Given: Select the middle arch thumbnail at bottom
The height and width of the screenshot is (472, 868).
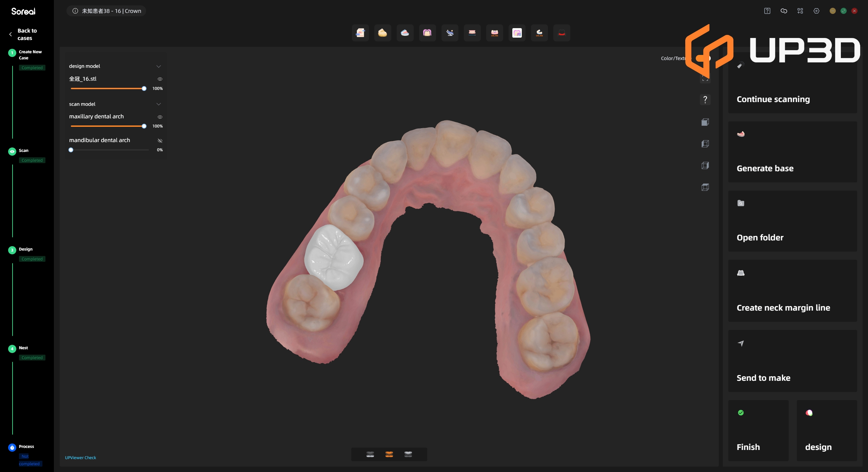Looking at the screenshot, I should coord(389,454).
